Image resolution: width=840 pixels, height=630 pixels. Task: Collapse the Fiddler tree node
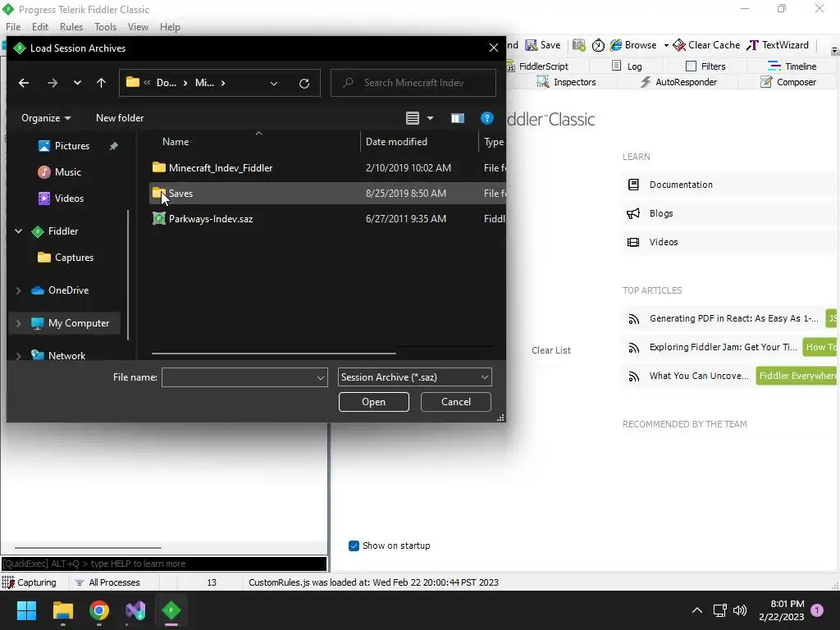[18, 231]
